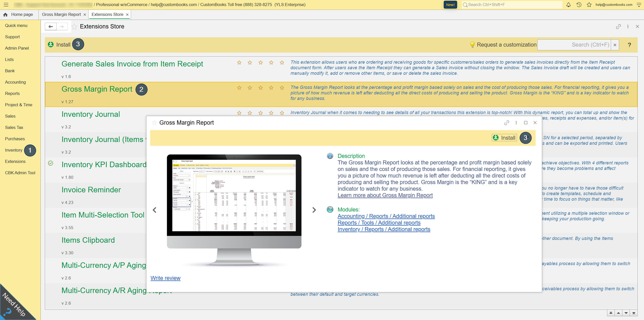
Task: Show next screenshot with right chevron
Action: coord(314,210)
